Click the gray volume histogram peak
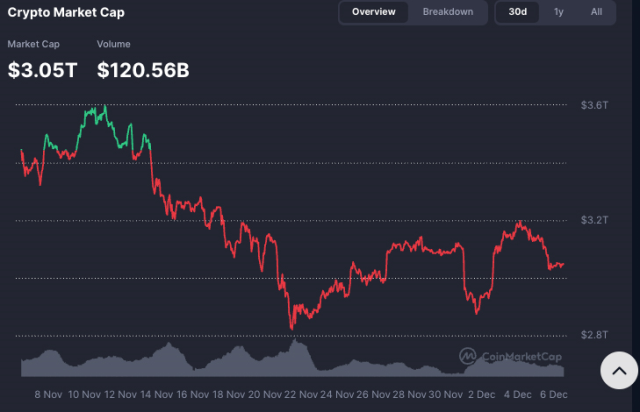The image size is (640, 412). [295, 344]
